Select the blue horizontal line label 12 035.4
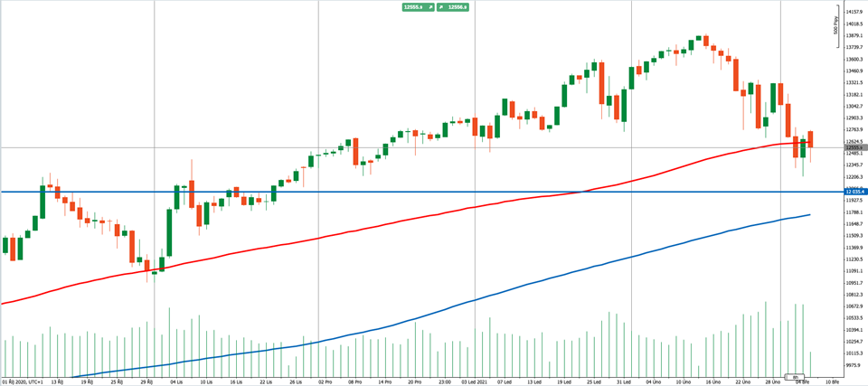The height and width of the screenshot is (386, 868). tap(855, 192)
